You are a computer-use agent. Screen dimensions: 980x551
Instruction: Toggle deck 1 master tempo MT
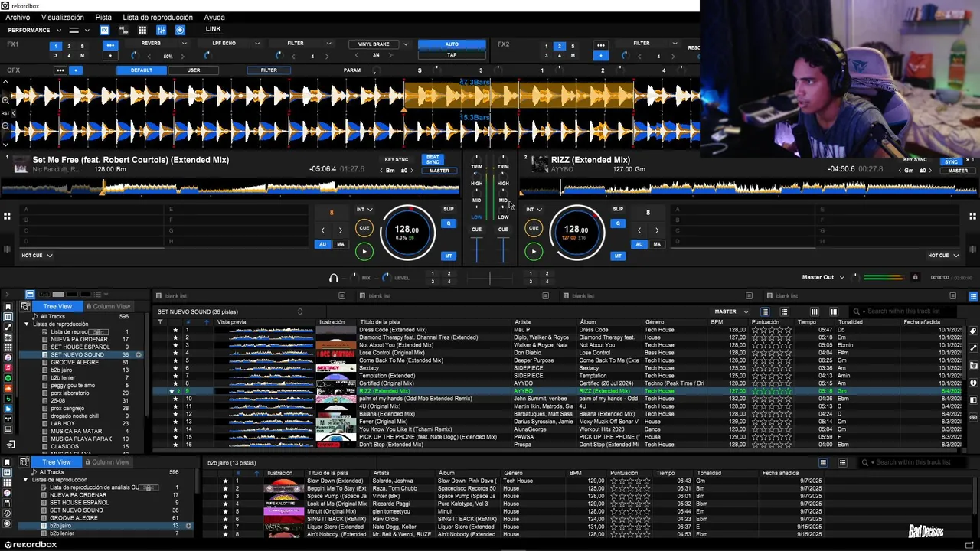click(x=449, y=256)
